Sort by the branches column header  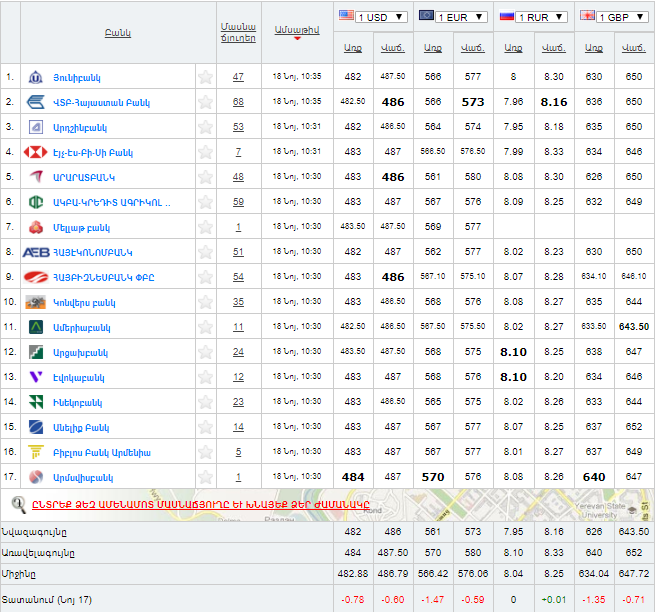238,33
